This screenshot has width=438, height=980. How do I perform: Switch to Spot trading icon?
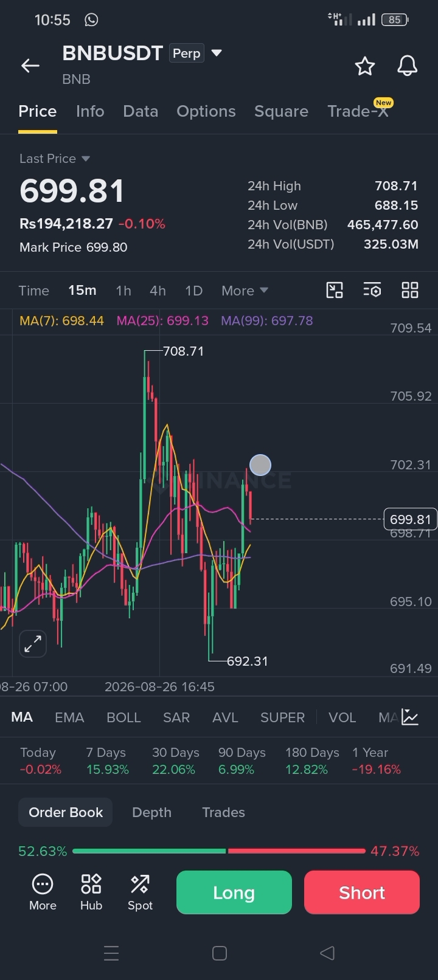(x=140, y=892)
